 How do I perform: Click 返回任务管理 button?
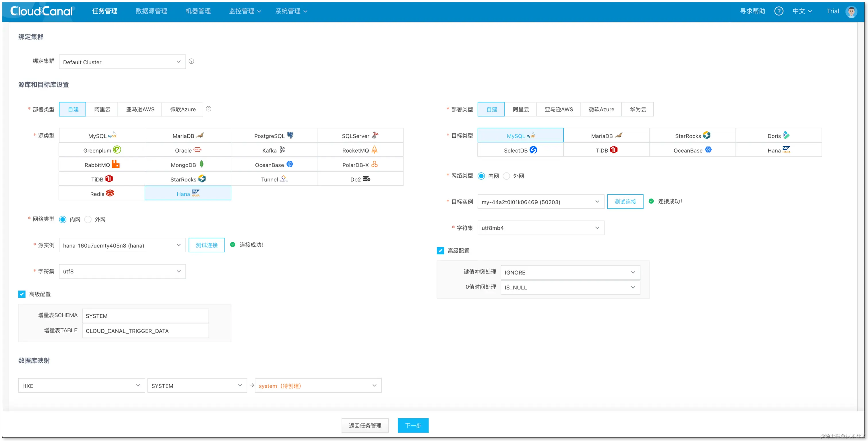tap(365, 426)
